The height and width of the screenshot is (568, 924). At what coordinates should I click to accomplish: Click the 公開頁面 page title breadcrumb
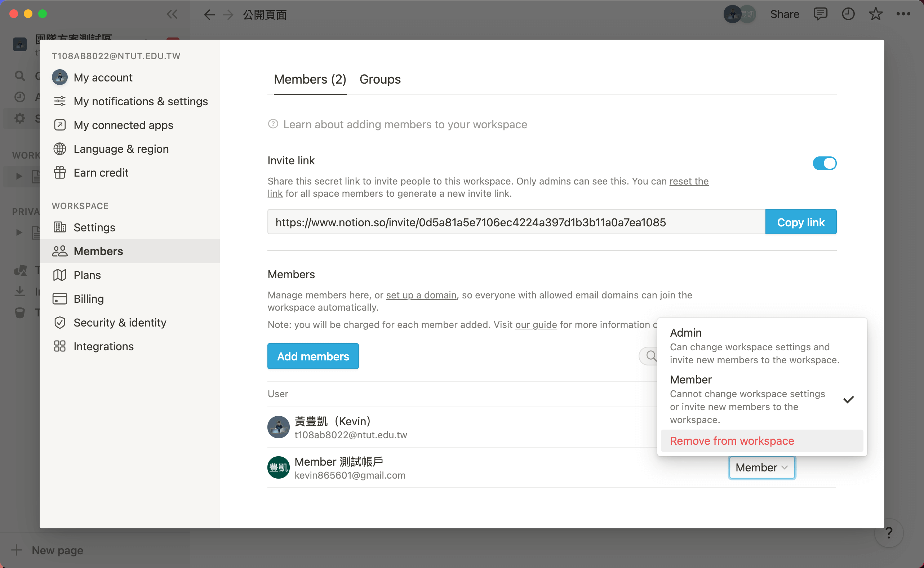click(x=265, y=15)
